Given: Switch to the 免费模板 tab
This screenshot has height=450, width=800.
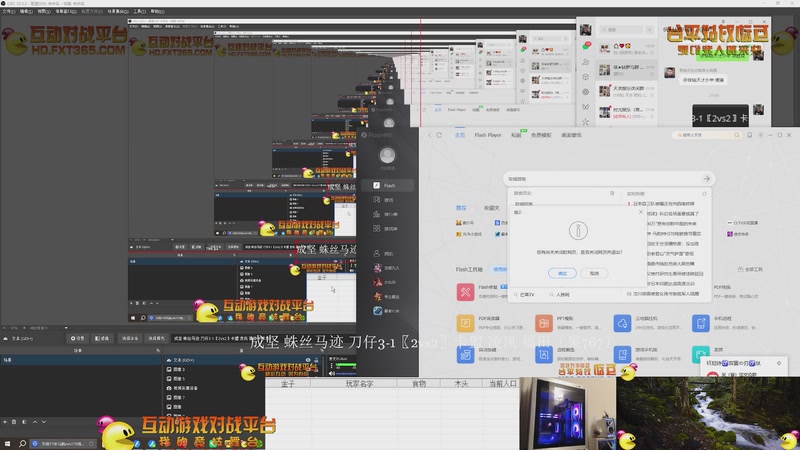Looking at the screenshot, I should tap(541, 135).
